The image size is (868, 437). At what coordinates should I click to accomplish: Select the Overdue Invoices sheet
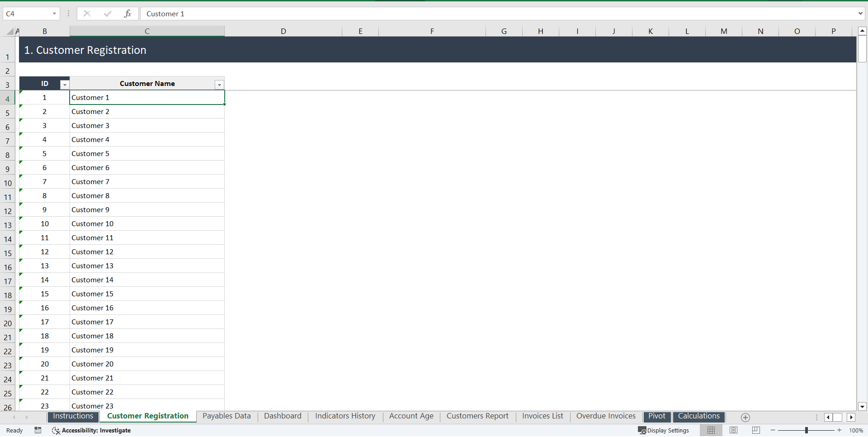coord(605,416)
